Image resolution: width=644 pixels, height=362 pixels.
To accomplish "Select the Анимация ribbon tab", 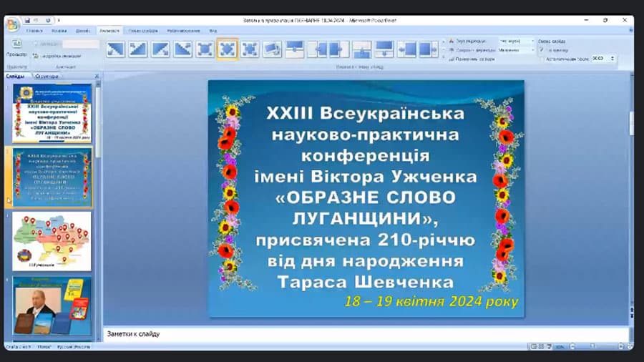I will [109, 31].
